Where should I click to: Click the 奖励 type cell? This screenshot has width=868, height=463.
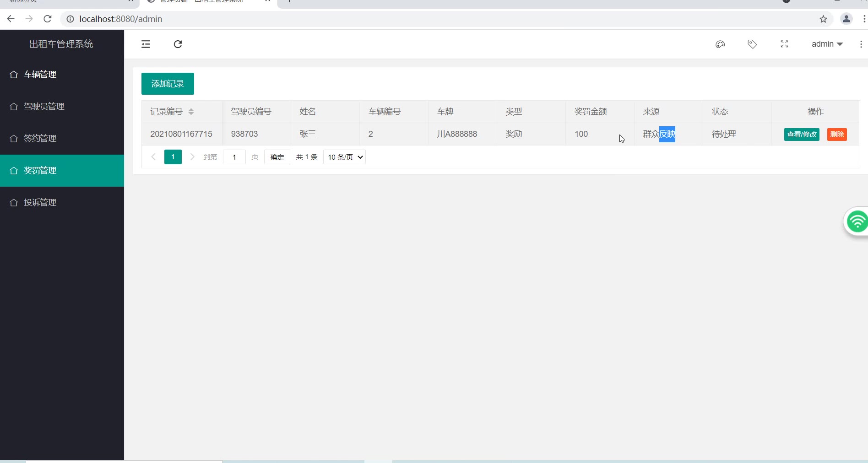[531, 134]
